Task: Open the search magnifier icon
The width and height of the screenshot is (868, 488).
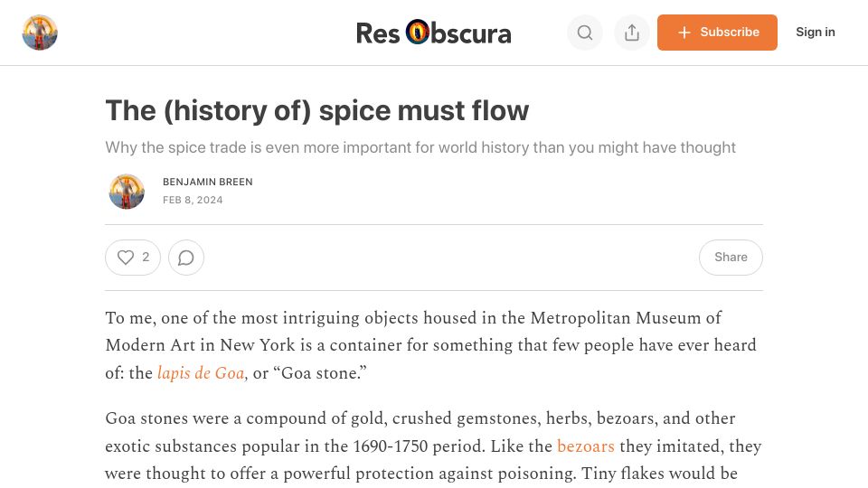Action: [x=585, y=33]
